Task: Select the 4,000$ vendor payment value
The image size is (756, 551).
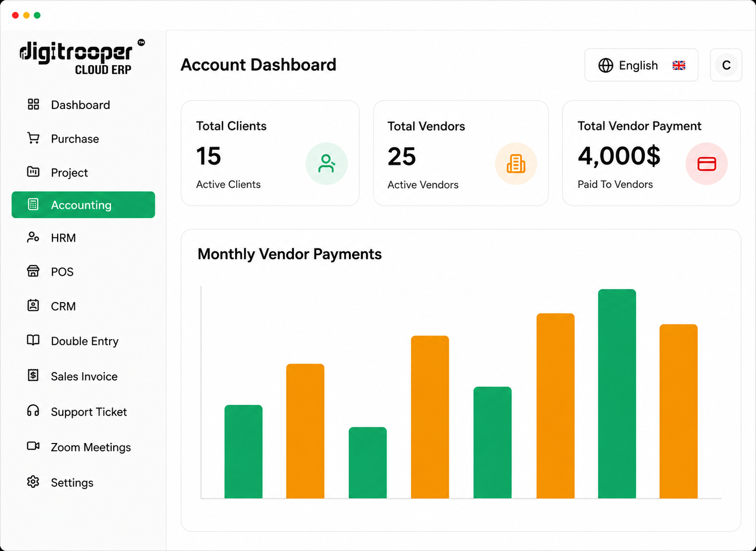Action: click(x=619, y=156)
